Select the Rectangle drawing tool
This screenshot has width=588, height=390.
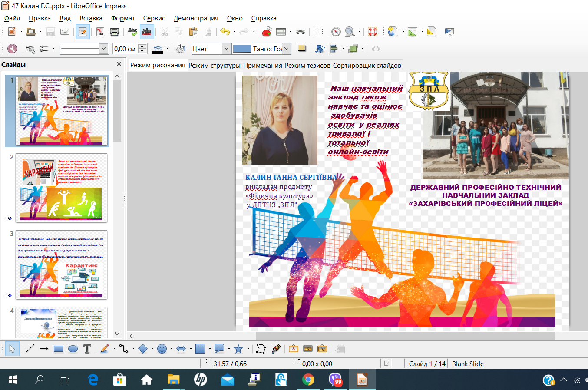pyautogui.click(x=59, y=349)
